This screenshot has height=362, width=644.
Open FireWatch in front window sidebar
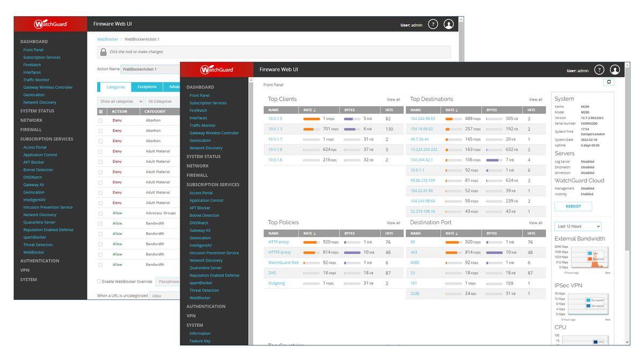click(x=198, y=110)
